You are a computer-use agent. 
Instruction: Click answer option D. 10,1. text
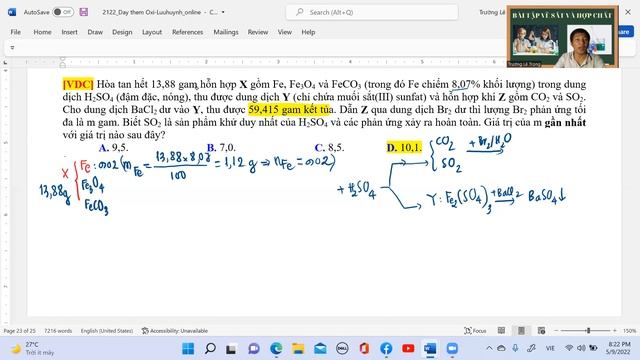[x=404, y=148]
